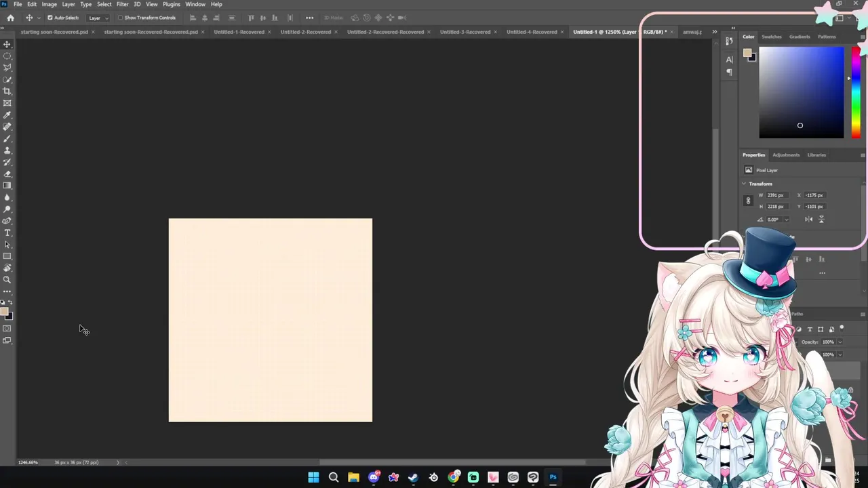868x488 pixels.
Task: Open the Paragraph panel icon
Action: (x=729, y=72)
